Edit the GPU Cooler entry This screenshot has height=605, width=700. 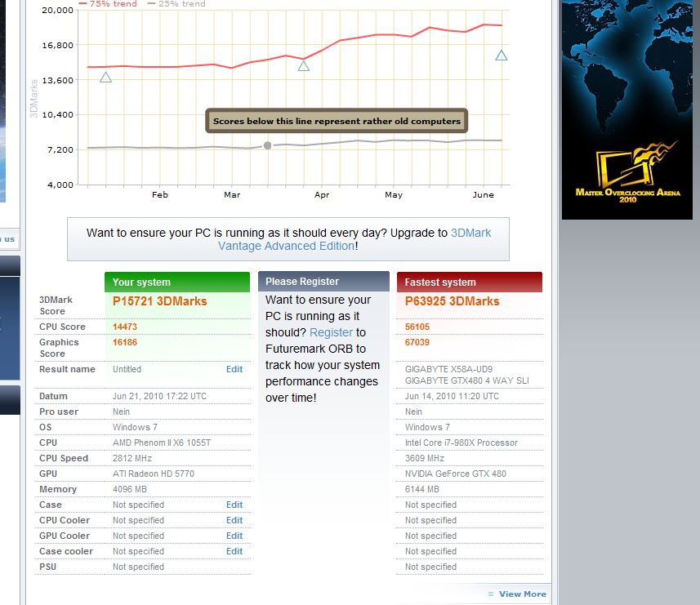coord(234,536)
